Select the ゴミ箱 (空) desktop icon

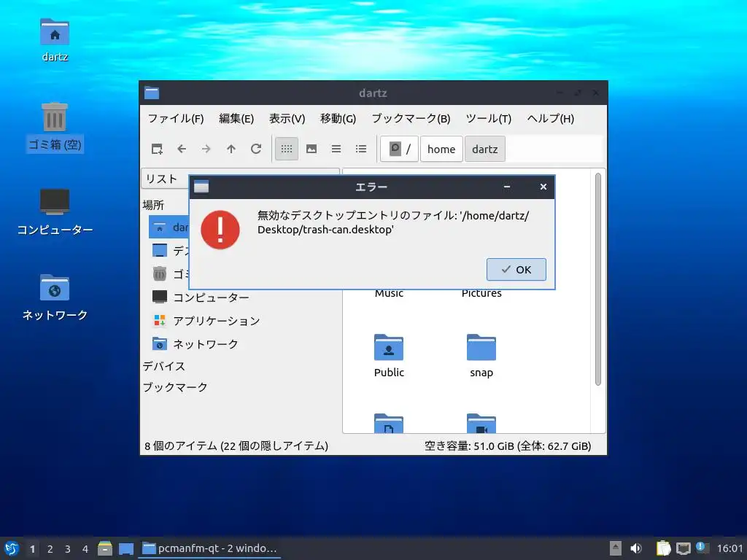(55, 127)
